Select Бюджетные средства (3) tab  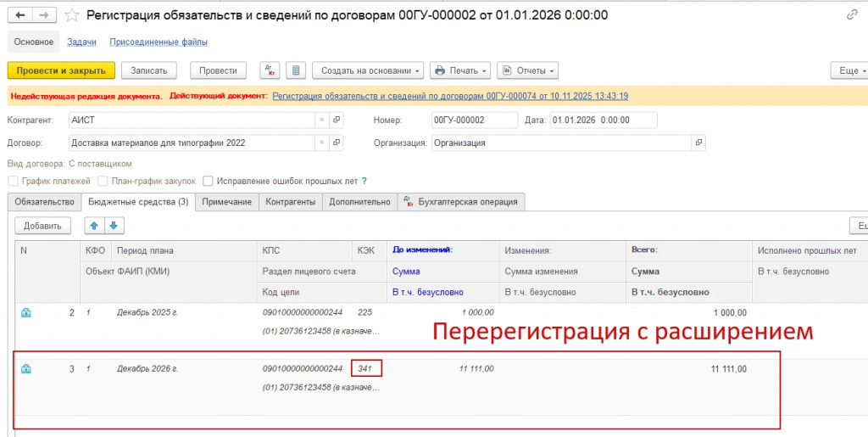(x=138, y=202)
